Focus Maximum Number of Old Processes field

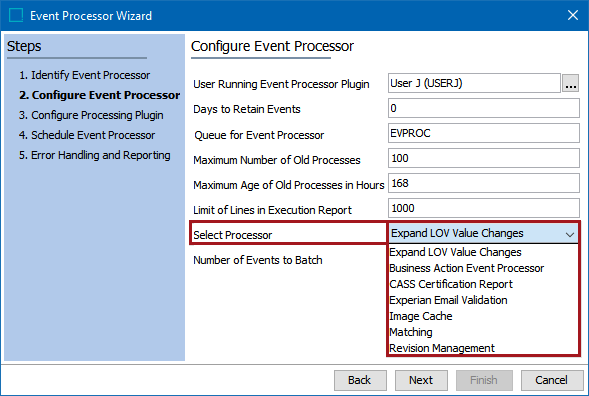483,158
